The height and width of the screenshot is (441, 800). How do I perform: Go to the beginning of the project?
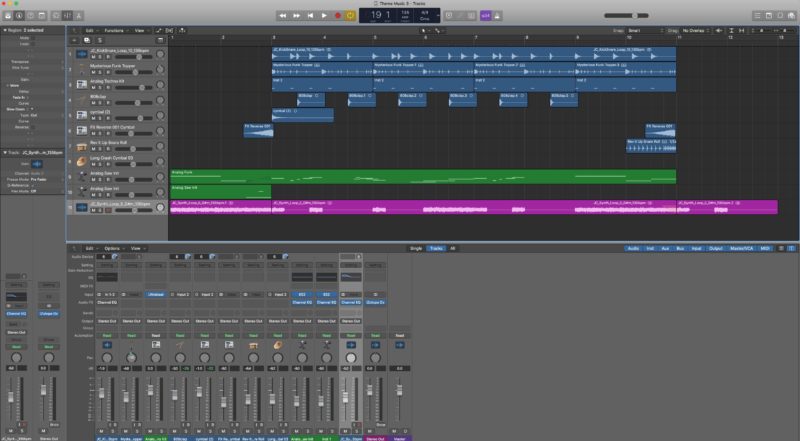pos(310,16)
